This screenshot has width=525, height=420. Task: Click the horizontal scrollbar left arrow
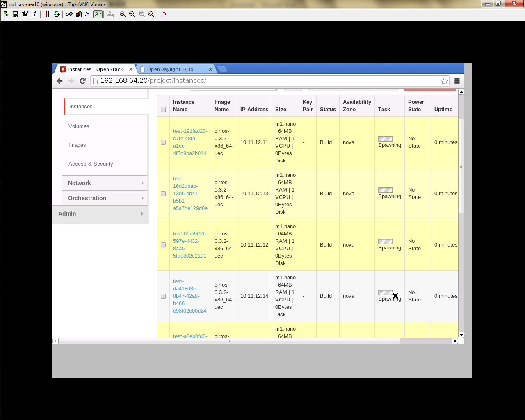[x=56, y=341]
